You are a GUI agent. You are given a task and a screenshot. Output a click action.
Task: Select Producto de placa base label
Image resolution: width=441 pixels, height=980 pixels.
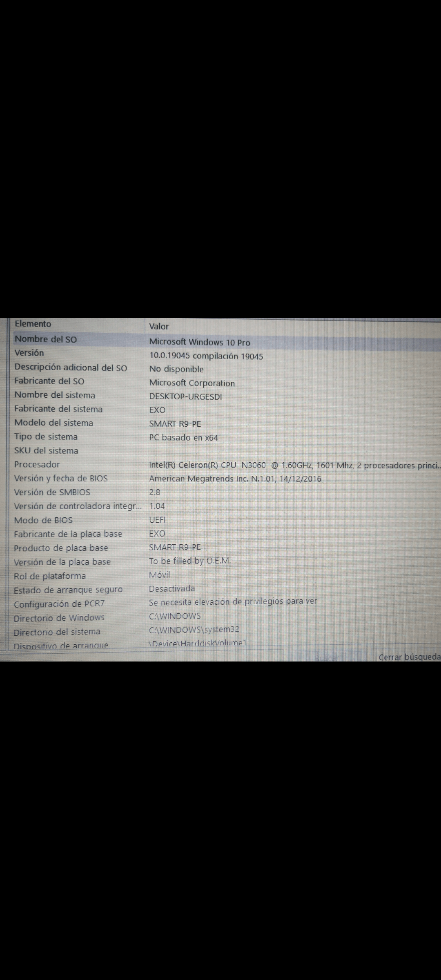tap(61, 548)
